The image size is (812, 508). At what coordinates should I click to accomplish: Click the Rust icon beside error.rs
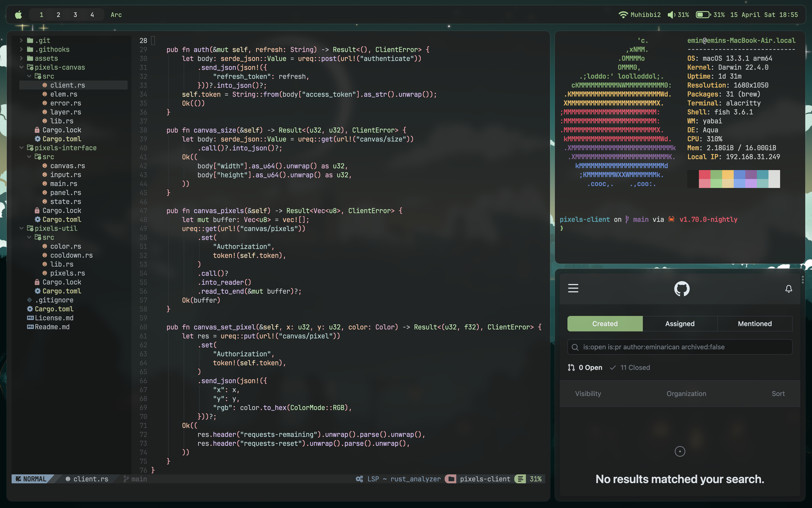(45, 103)
